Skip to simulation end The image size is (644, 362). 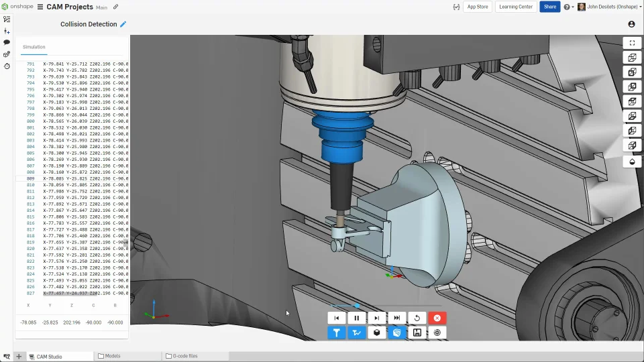(396, 318)
